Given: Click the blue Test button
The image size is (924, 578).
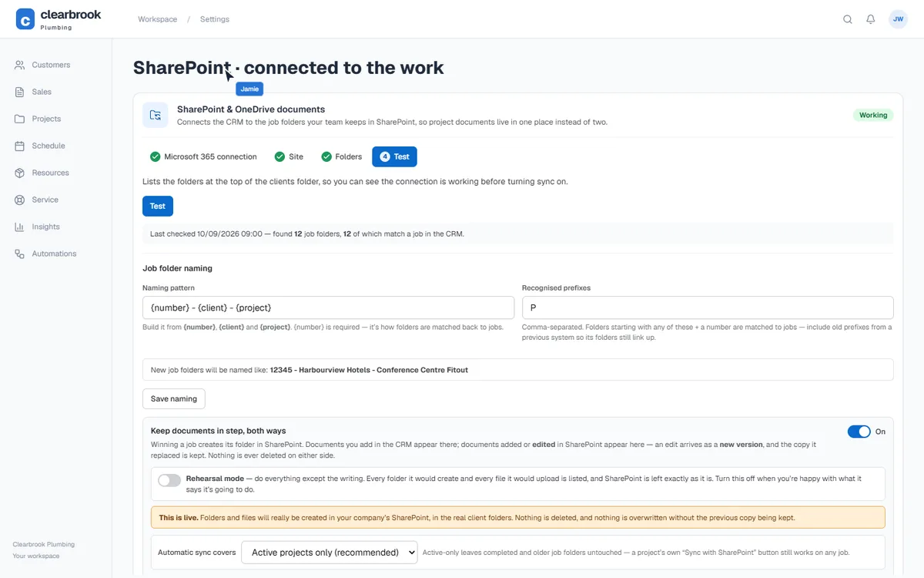Looking at the screenshot, I should [158, 206].
